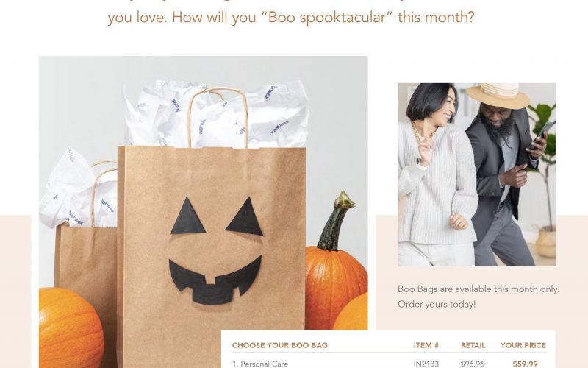Viewport: 588px width, 368px height.
Task: Click the Boo Bags availability text
Action: coord(478,289)
